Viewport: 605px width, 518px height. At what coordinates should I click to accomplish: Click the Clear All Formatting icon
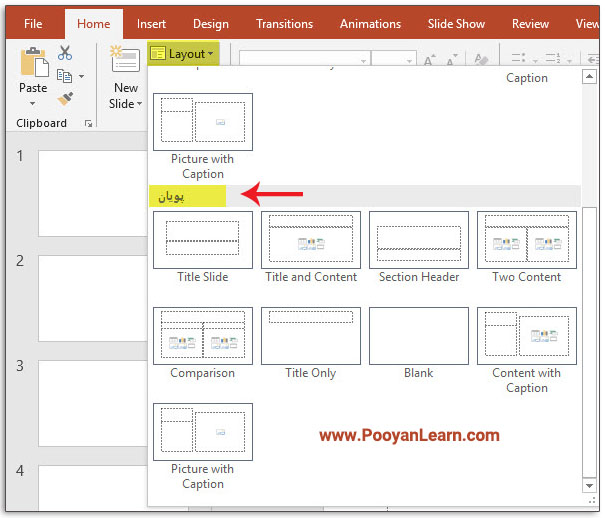click(481, 59)
